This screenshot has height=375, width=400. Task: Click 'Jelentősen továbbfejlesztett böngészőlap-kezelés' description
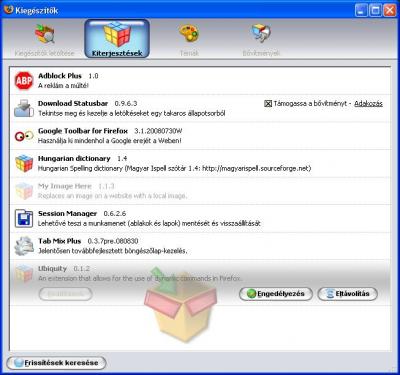tap(113, 251)
